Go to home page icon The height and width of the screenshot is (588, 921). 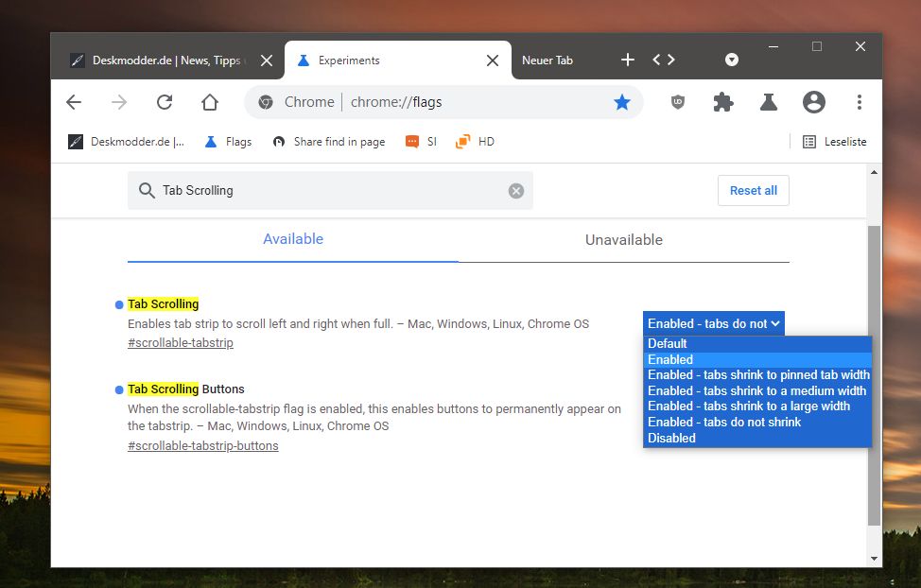pyautogui.click(x=210, y=102)
